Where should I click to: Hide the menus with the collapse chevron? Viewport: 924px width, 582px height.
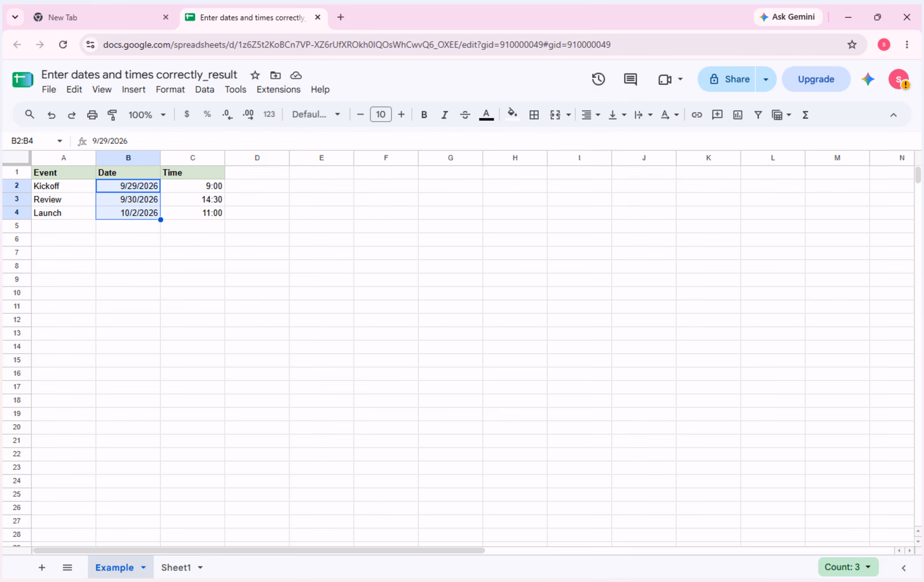pos(893,115)
